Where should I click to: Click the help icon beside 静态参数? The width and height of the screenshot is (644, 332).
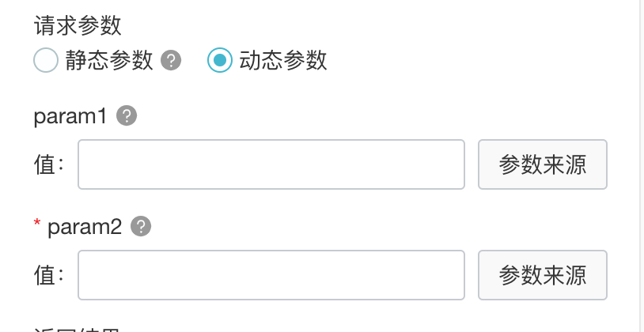171,60
